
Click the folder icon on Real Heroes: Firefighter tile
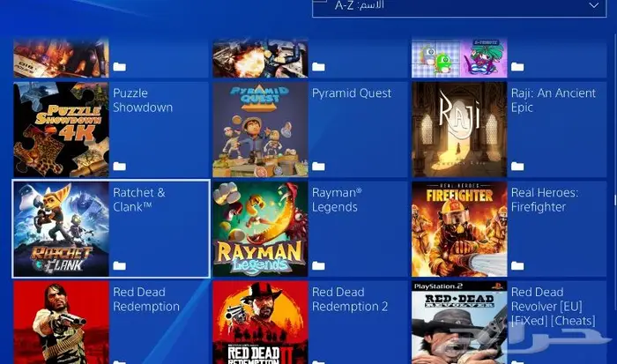pos(517,265)
